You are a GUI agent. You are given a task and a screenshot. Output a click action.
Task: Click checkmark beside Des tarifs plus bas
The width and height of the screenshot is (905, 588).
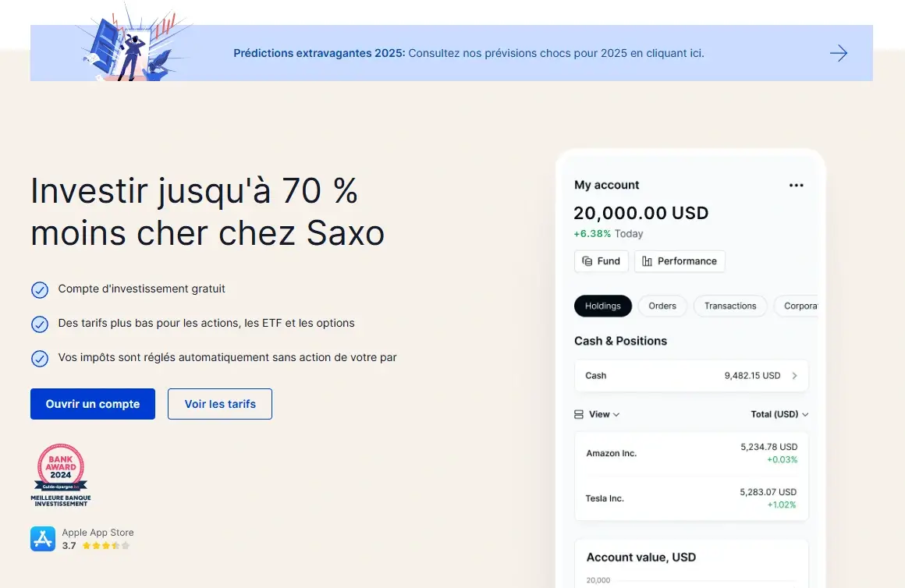(x=40, y=324)
